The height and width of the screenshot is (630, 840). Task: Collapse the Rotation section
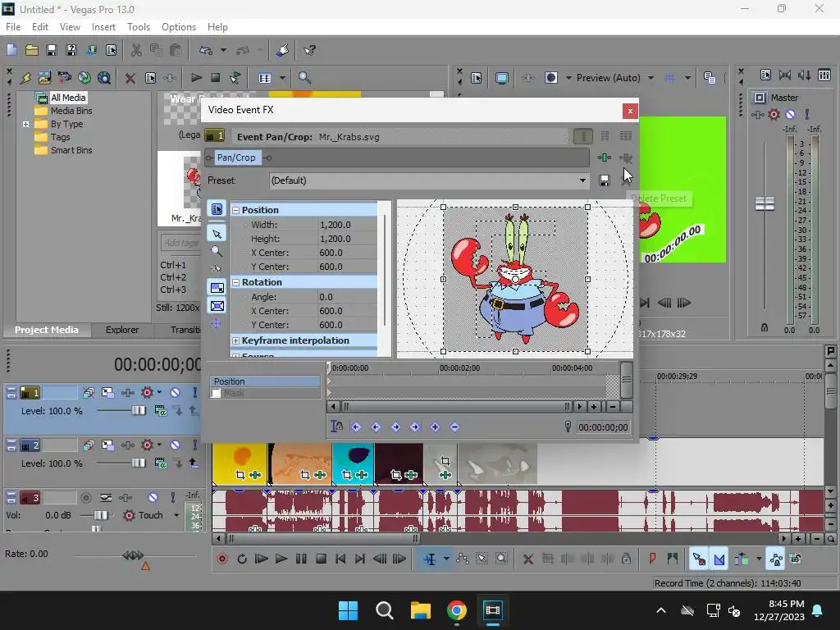click(236, 282)
